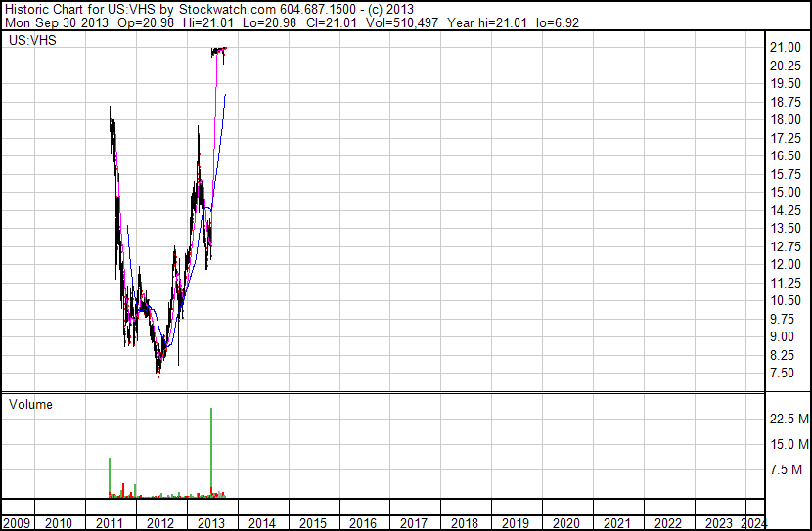Click the 7.50 price axis label
812x531 pixels.
click(783, 374)
